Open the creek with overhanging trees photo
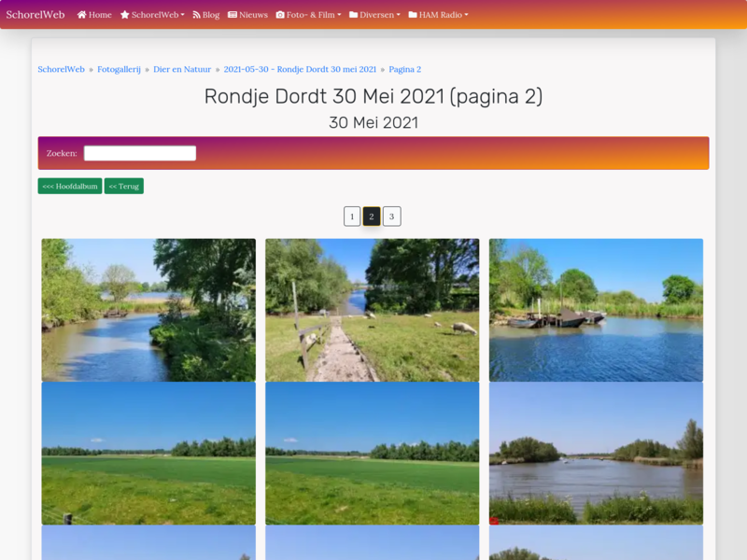747x560 pixels. point(148,310)
